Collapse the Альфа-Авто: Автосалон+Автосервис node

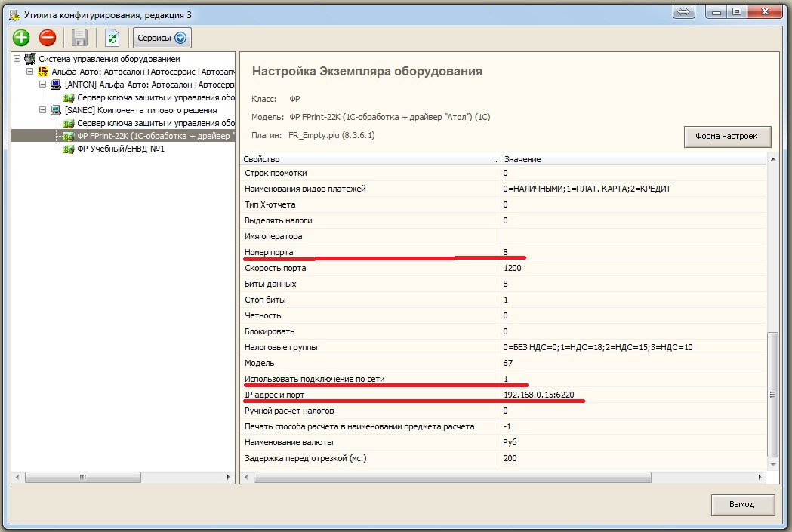pyautogui.click(x=29, y=71)
